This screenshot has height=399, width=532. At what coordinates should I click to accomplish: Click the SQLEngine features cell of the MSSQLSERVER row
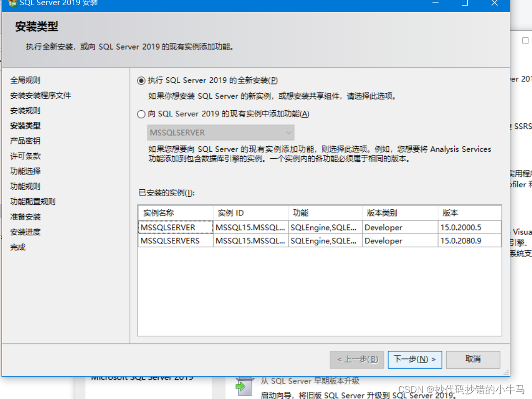(325, 227)
